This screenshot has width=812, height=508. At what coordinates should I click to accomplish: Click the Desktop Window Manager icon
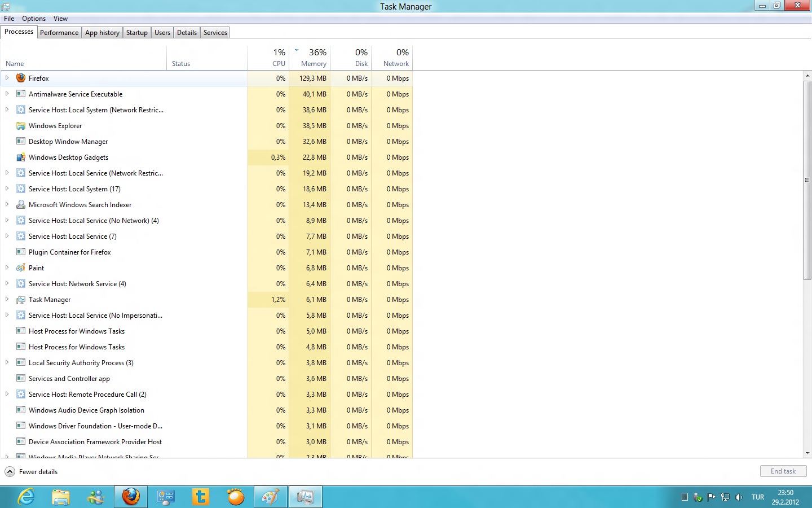pos(21,141)
